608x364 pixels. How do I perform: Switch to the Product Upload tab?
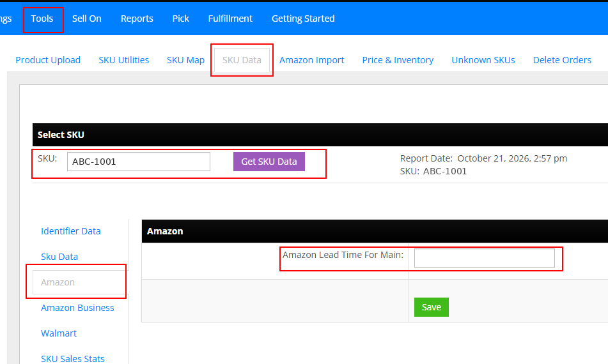tap(48, 60)
